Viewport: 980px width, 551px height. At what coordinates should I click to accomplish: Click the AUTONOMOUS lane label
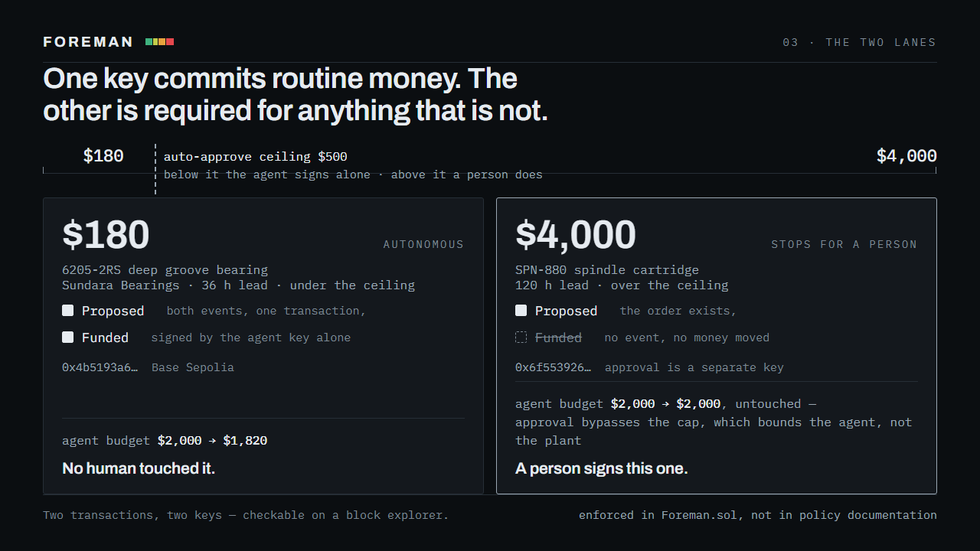[423, 244]
